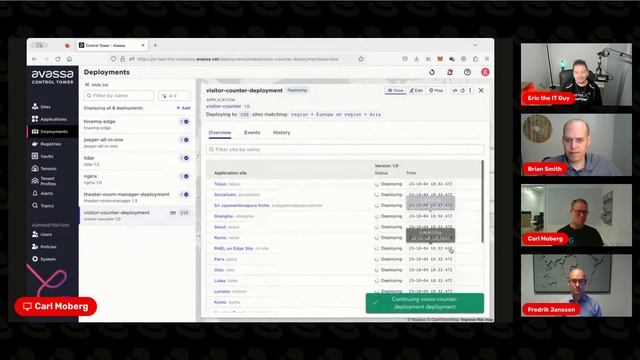Viewport: 640px width, 360px height.
Task: Click the Filter by name field in the deployments list
Action: coord(119,96)
